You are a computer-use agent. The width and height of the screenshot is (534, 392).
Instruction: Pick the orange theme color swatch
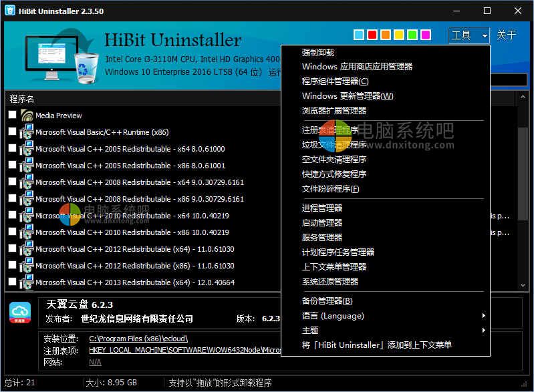[x=386, y=35]
